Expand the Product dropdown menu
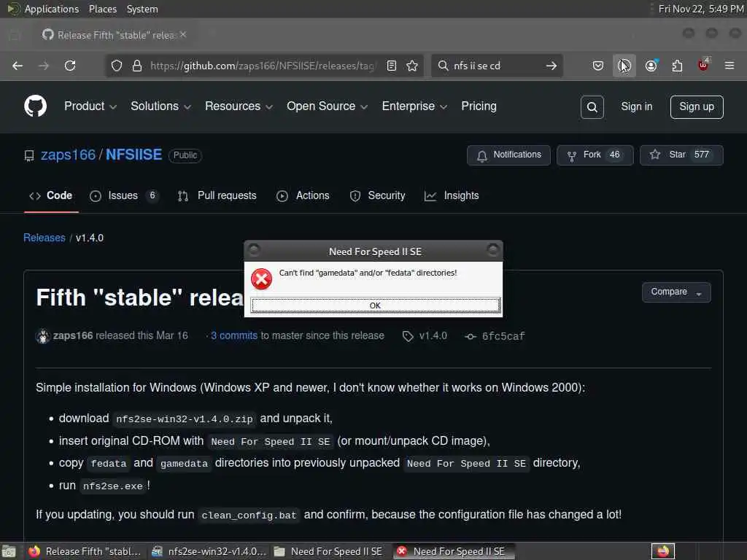The image size is (747, 560). tap(90, 106)
